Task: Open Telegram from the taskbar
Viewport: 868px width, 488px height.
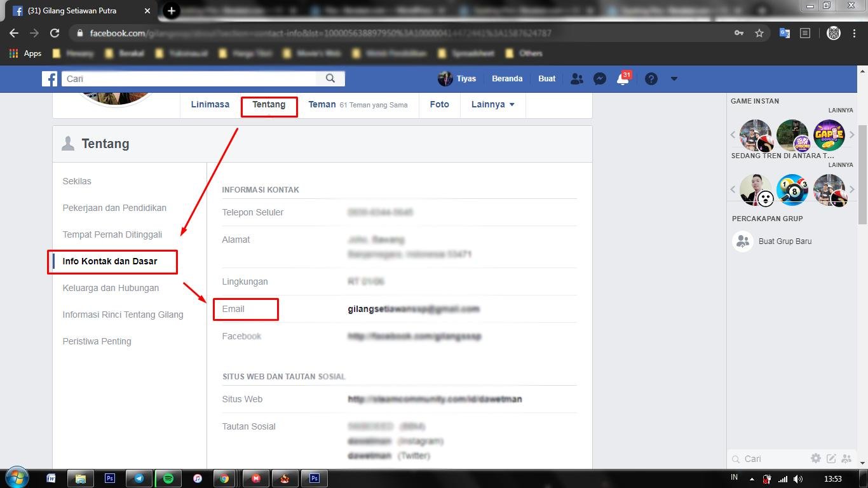Action: tap(139, 478)
